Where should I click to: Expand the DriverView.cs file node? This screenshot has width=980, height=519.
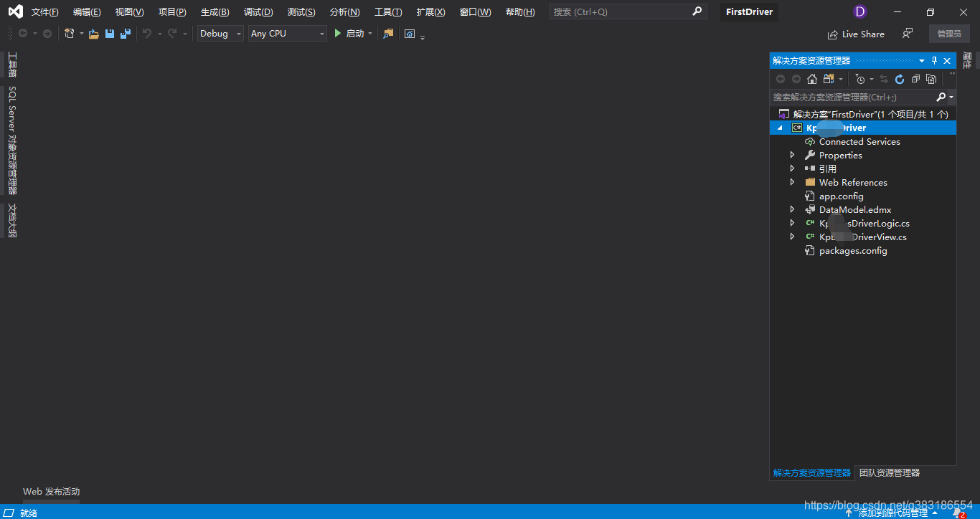pyautogui.click(x=793, y=237)
